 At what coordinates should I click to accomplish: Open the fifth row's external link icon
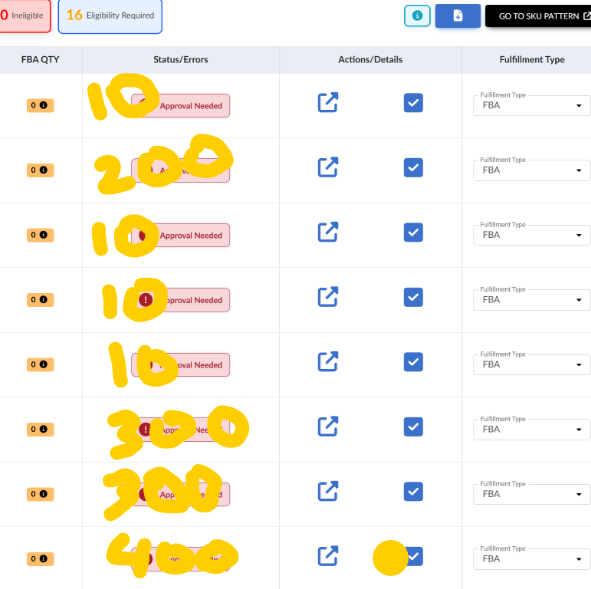click(x=328, y=361)
